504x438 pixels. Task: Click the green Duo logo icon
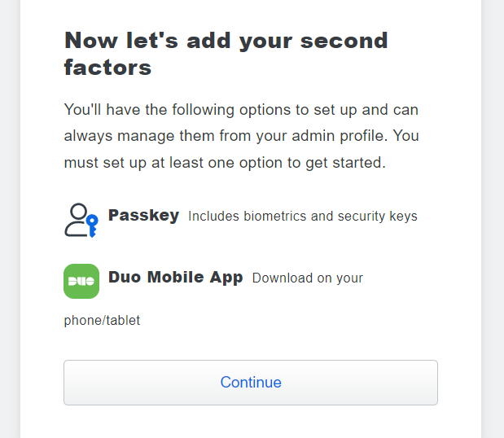pos(81,281)
